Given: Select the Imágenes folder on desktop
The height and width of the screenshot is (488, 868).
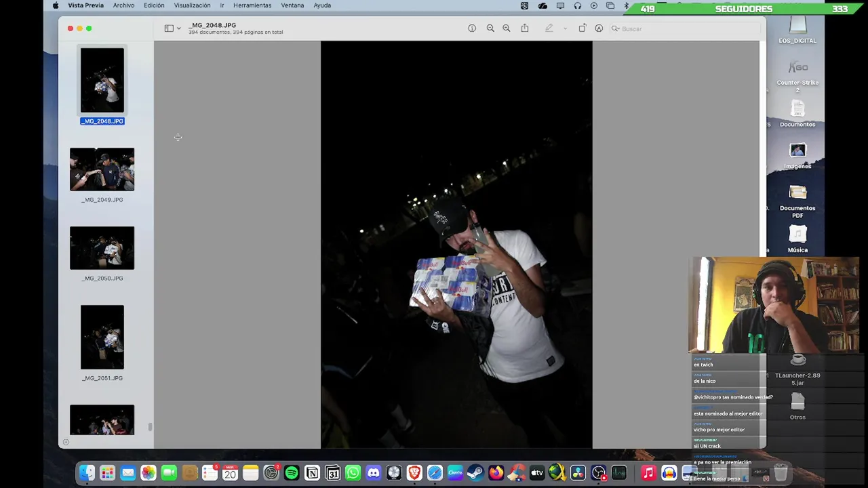Looking at the screenshot, I should click(797, 156).
